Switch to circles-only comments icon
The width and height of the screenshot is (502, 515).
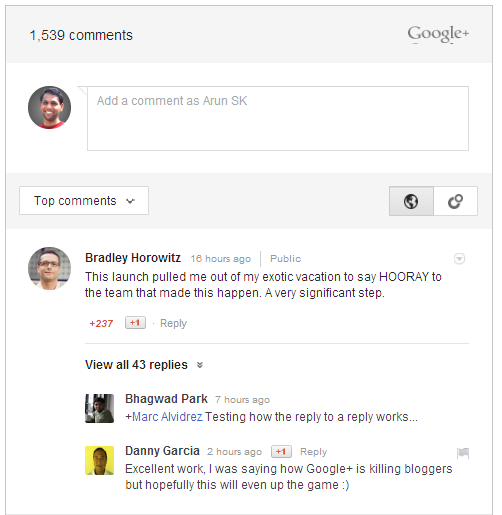click(x=455, y=201)
